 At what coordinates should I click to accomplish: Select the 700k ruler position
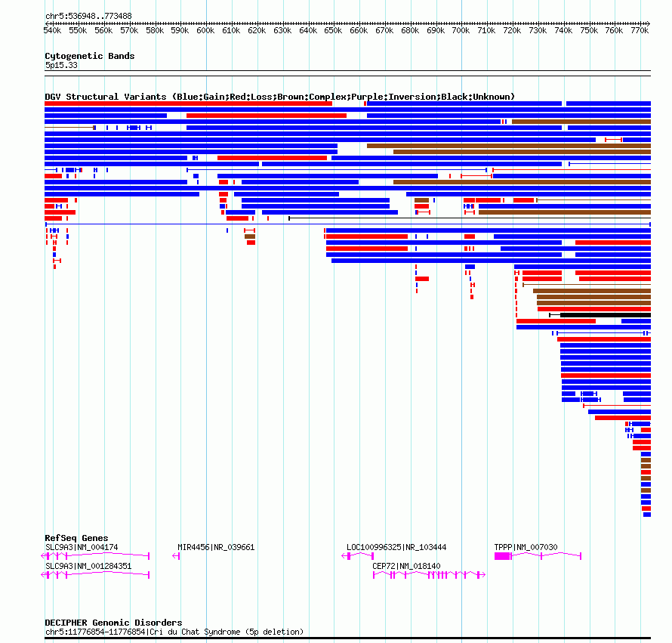coord(461,30)
